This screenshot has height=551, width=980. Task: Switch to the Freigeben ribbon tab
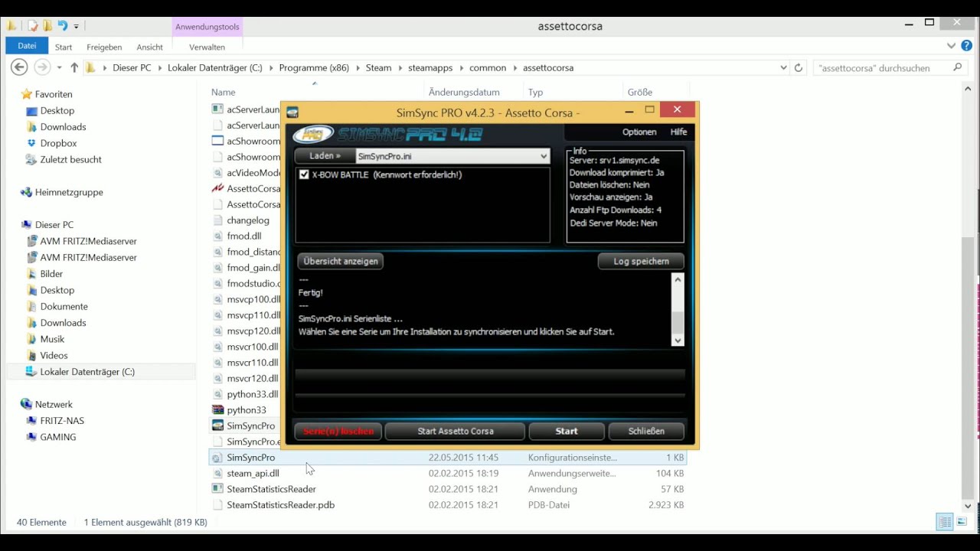tap(104, 47)
